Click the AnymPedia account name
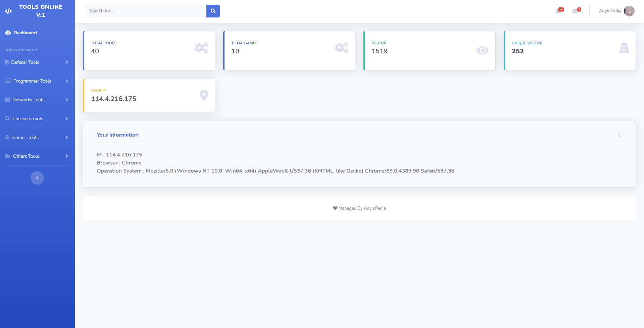This screenshot has height=328, width=644. pos(609,11)
